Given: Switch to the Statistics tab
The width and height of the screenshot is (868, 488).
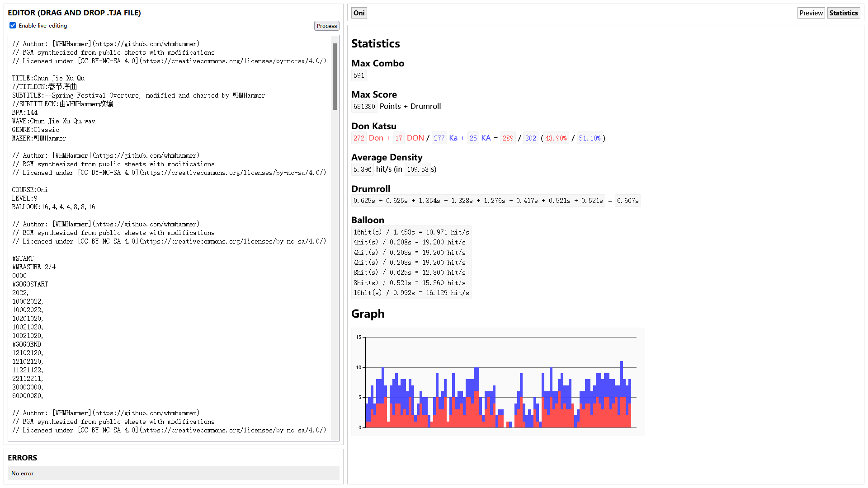Looking at the screenshot, I should tap(843, 13).
